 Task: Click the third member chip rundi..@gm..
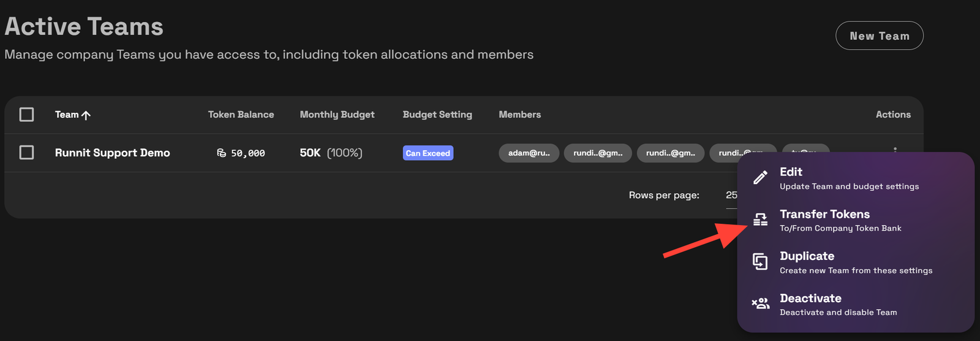coord(671,153)
